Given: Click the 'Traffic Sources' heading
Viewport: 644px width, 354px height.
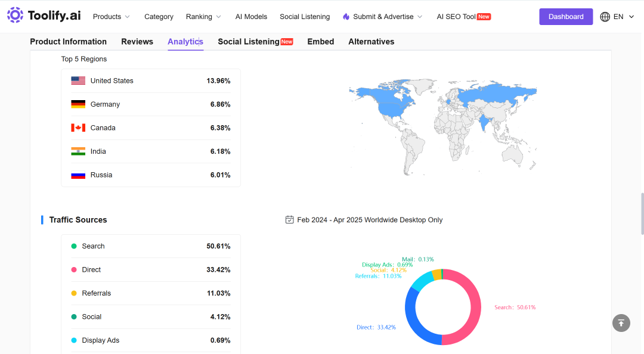Looking at the screenshot, I should pyautogui.click(x=78, y=220).
